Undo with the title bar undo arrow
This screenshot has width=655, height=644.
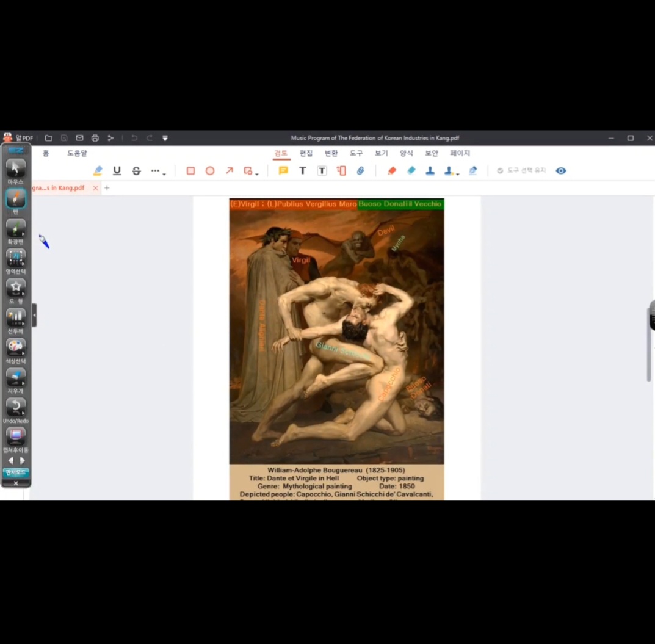click(x=134, y=138)
